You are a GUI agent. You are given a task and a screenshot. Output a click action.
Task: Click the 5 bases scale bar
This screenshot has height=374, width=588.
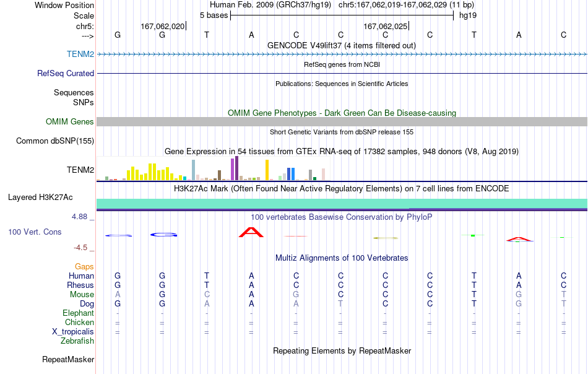[342, 15]
